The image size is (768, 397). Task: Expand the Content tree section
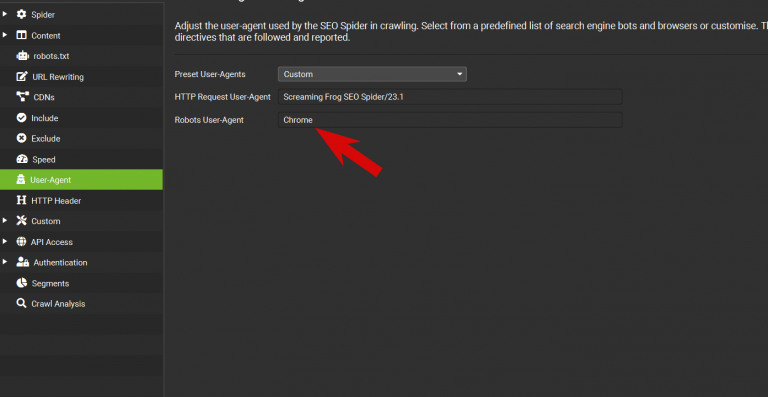[x=5, y=35]
